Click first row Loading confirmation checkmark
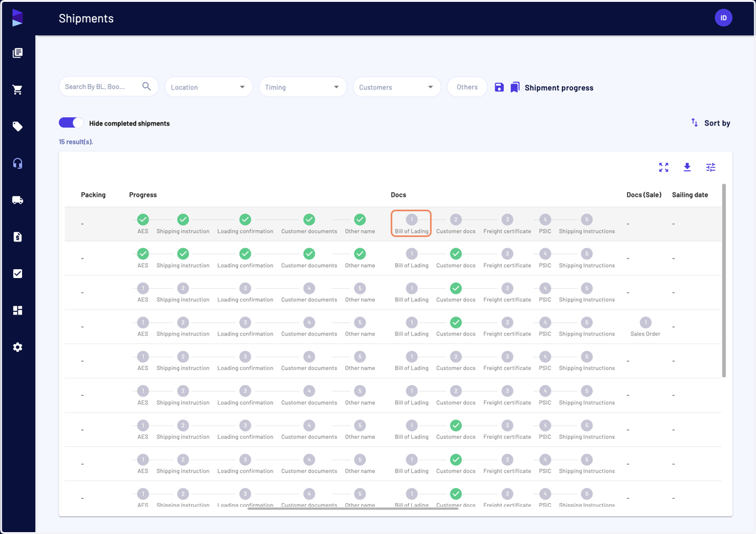This screenshot has width=756, height=534. [245, 219]
